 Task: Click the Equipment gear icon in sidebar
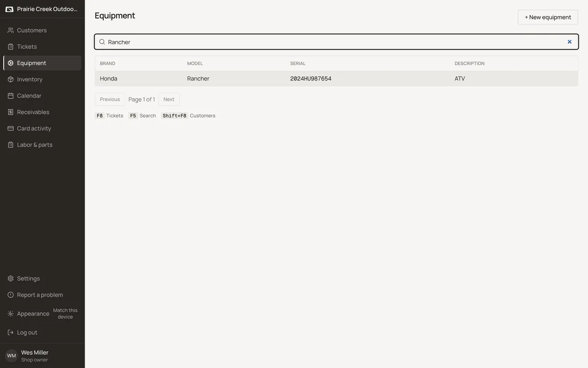click(11, 63)
